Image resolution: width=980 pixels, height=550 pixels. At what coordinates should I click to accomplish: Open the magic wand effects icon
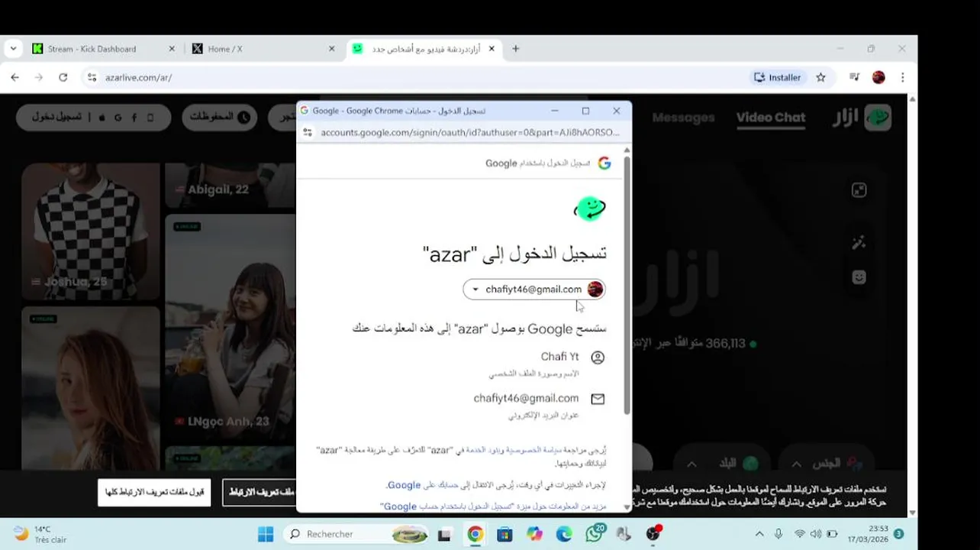[x=859, y=243]
